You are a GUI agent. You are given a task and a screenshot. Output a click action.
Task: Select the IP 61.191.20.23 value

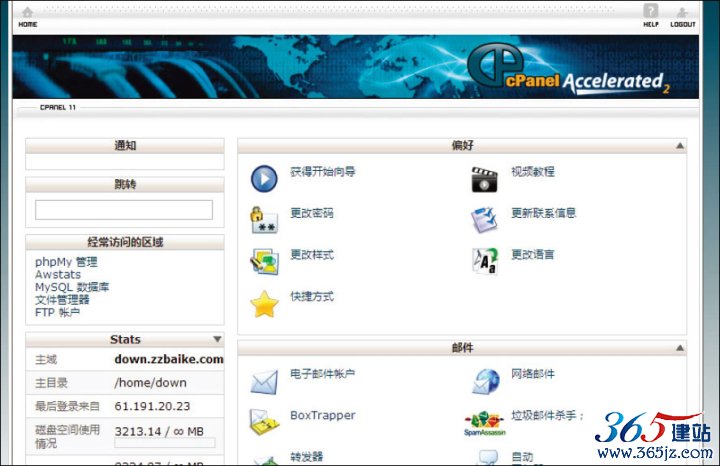click(152, 406)
